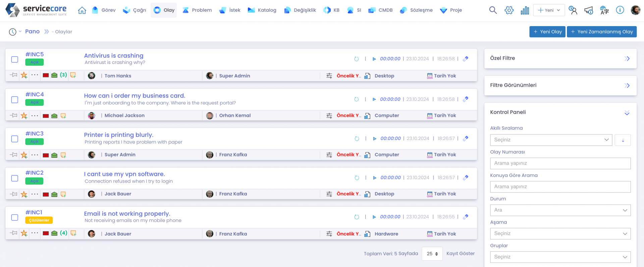Check the box next to #INC1
644x267 pixels.
point(15,217)
